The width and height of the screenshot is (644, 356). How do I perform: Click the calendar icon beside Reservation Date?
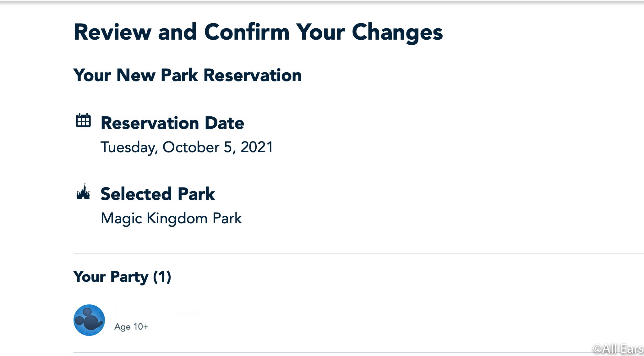[x=83, y=120]
